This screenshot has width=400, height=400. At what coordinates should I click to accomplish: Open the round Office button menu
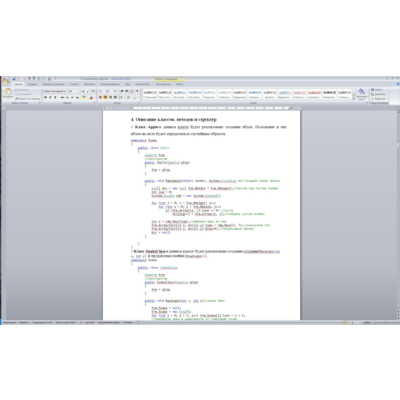tap(6, 81)
